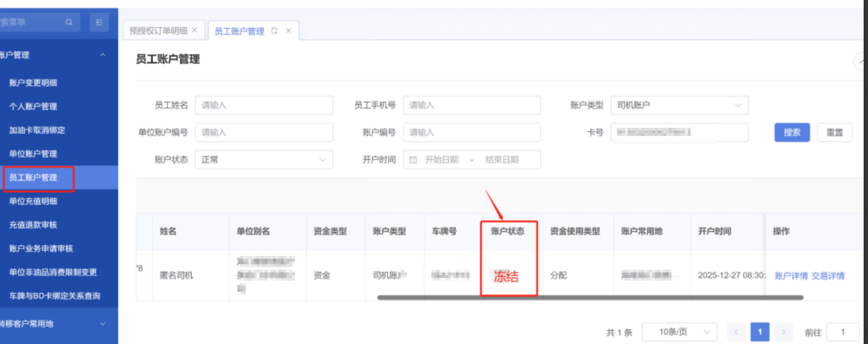This screenshot has height=344, width=868.
Task: Click the horizontal table scrollbar
Action: tap(590, 298)
